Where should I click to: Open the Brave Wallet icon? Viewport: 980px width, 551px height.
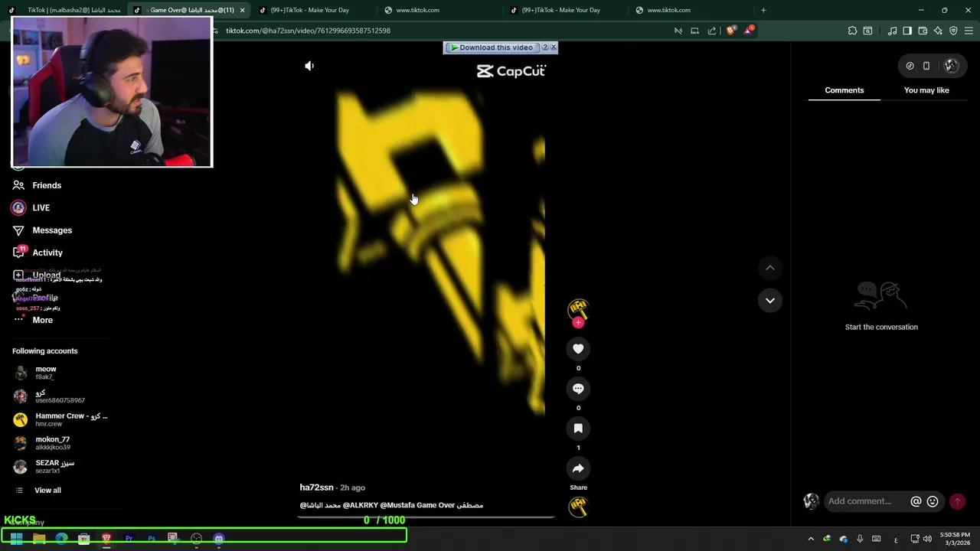(x=923, y=31)
